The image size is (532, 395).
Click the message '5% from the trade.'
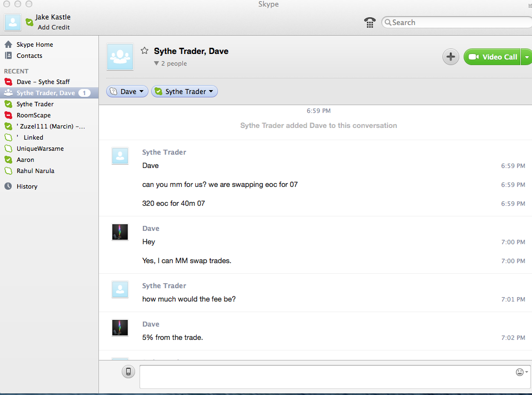(172, 338)
